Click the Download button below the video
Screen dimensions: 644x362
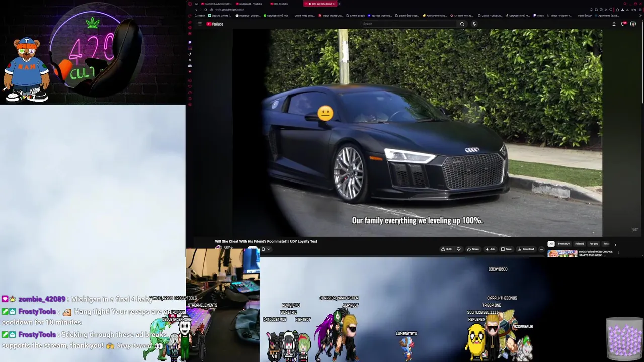(526, 249)
